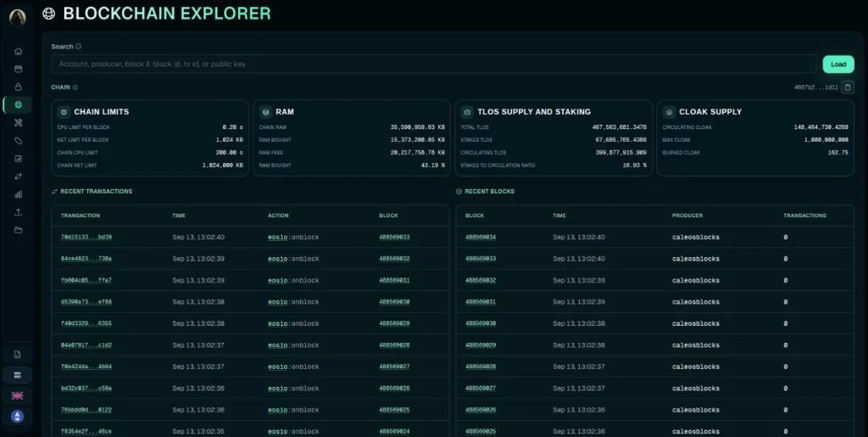The height and width of the screenshot is (437, 868).
Task: Change language via the UK flag icon
Action: coord(17,395)
